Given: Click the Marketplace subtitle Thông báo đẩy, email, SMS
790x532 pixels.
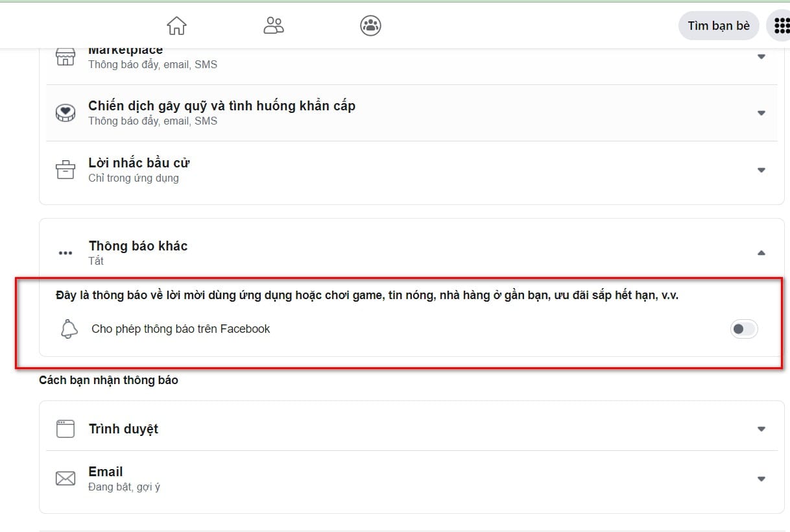Looking at the screenshot, I should [x=153, y=64].
